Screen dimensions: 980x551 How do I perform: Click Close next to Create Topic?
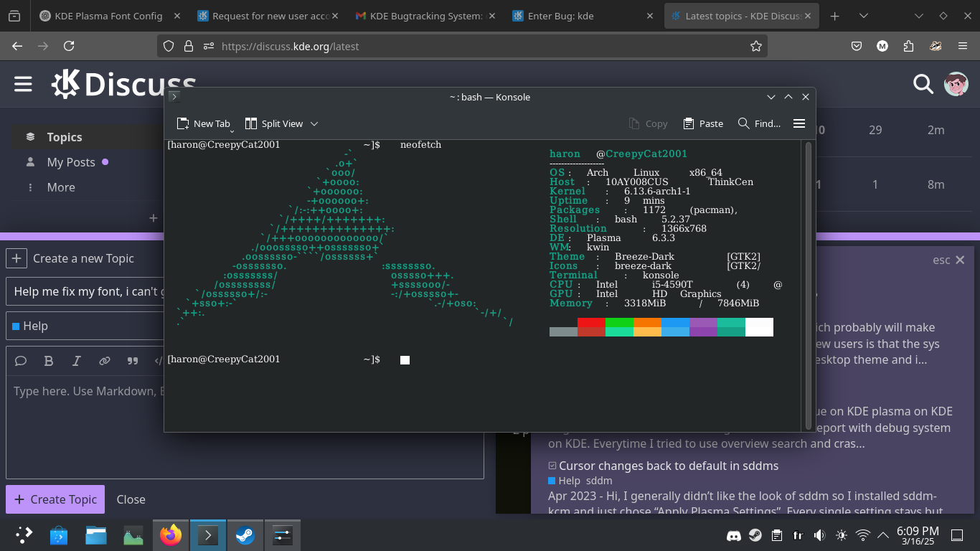click(131, 499)
